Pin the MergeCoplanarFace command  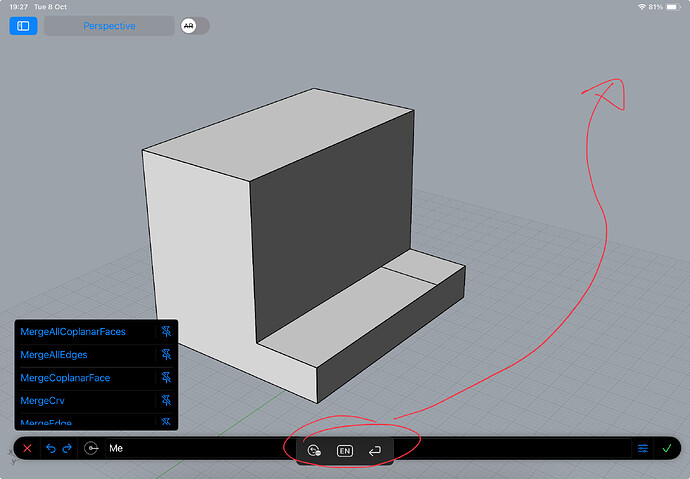coord(166,377)
